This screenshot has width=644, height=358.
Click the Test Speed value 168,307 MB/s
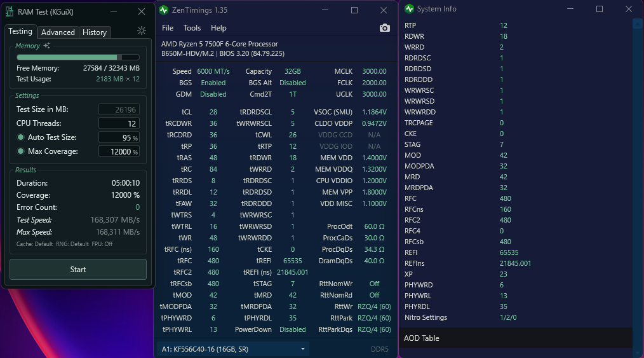(115, 220)
